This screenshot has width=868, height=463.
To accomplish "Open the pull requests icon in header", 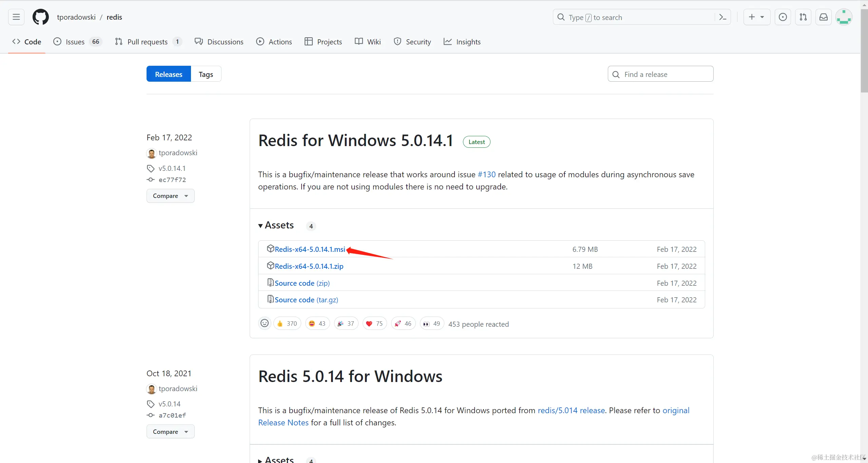I will (803, 17).
